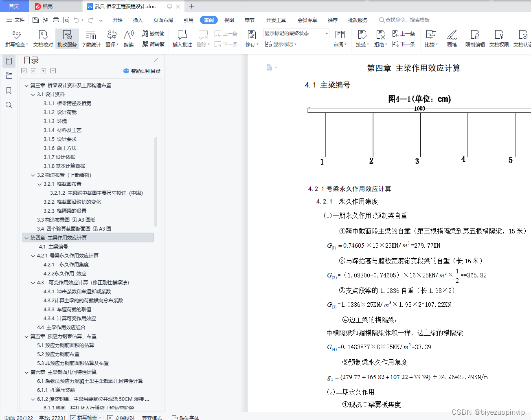Close the 目录 navigation panel
The width and height of the screenshot is (531, 420).
pyautogui.click(x=156, y=60)
